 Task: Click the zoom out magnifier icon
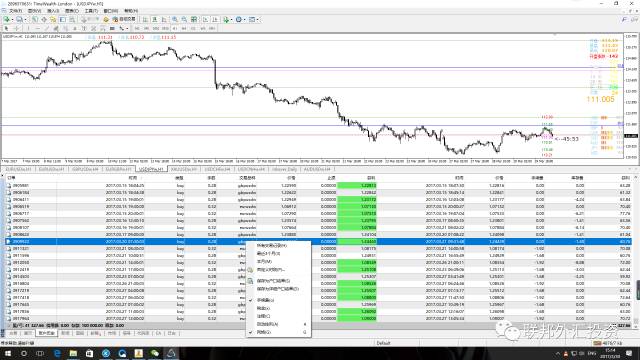click(x=184, y=19)
